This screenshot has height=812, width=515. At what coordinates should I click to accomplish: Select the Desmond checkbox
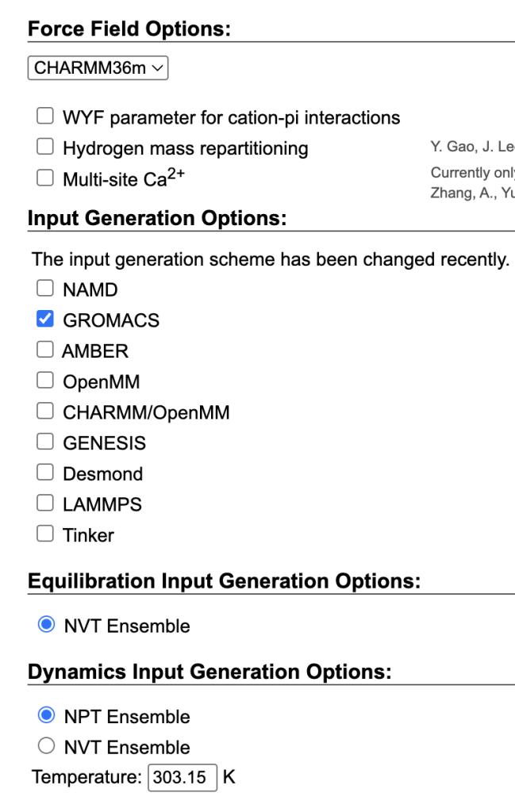(45, 473)
